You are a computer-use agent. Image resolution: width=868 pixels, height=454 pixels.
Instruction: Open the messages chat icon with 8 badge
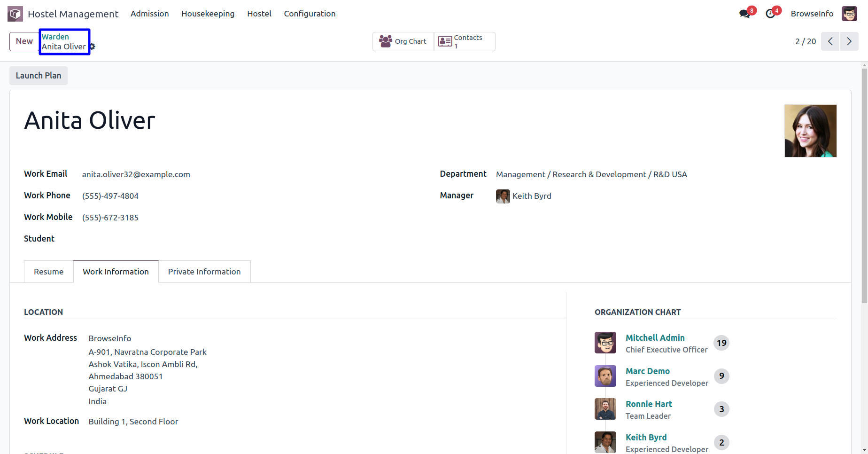tap(745, 14)
